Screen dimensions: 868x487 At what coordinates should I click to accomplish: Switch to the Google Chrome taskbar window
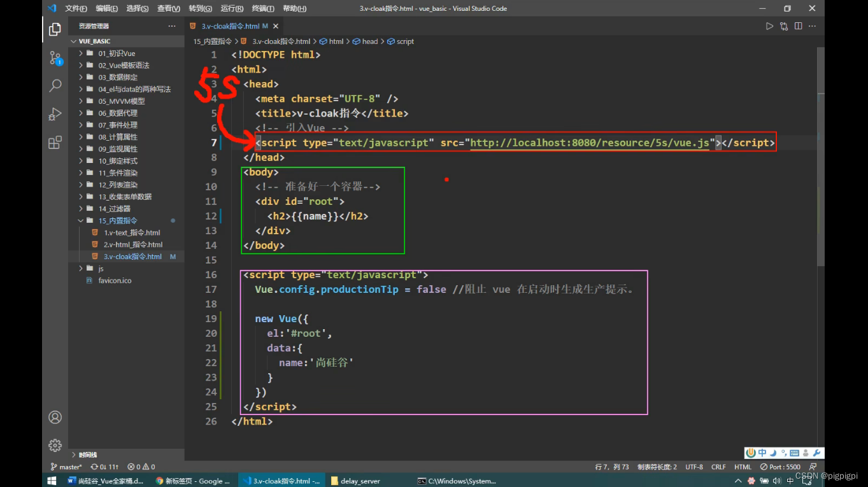point(194,481)
